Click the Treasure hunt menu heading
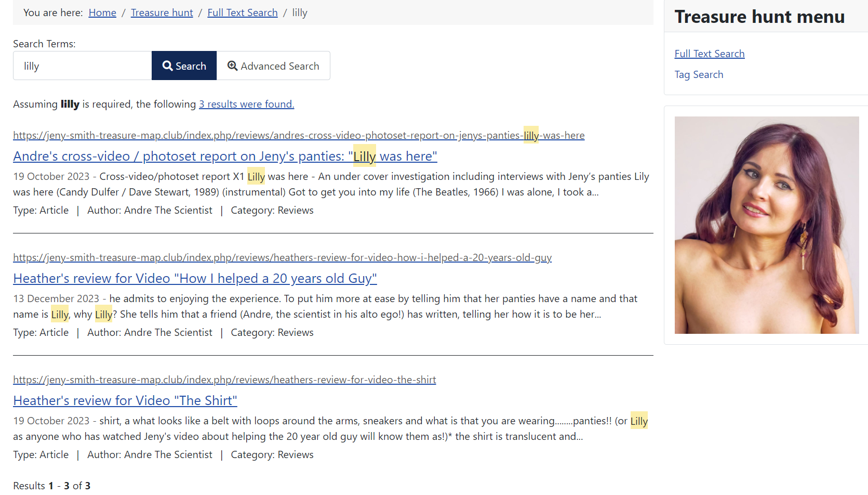The height and width of the screenshot is (495, 868). pos(759,17)
